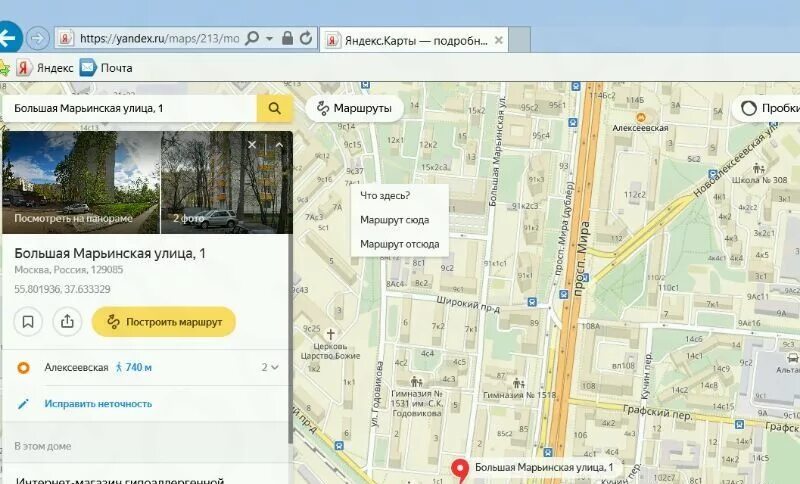Click the browser forward arrow button
The height and width of the screenshot is (484, 800).
point(38,38)
